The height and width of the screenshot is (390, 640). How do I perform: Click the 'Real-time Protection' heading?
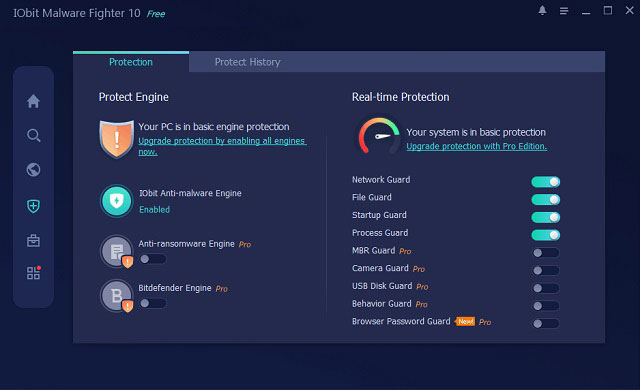(400, 97)
